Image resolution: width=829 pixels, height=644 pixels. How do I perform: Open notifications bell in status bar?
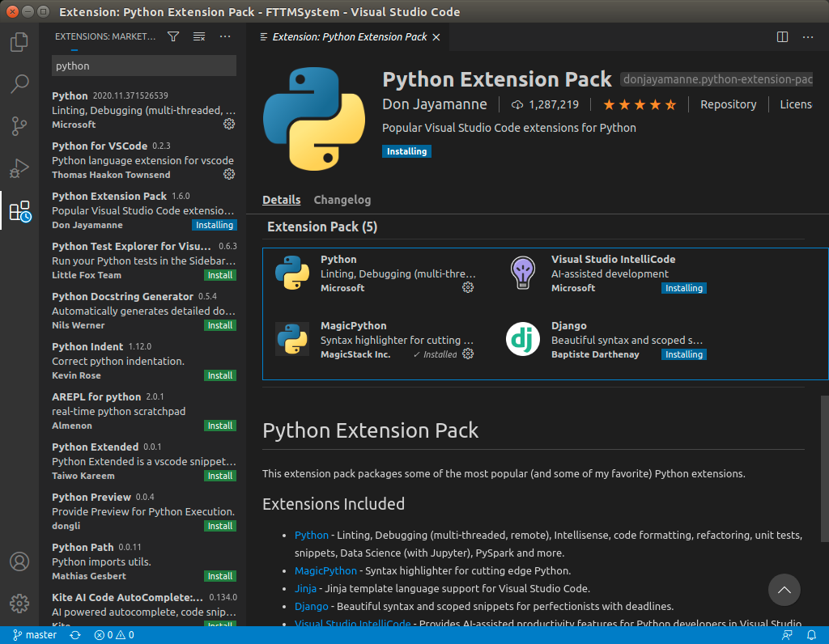pos(811,635)
